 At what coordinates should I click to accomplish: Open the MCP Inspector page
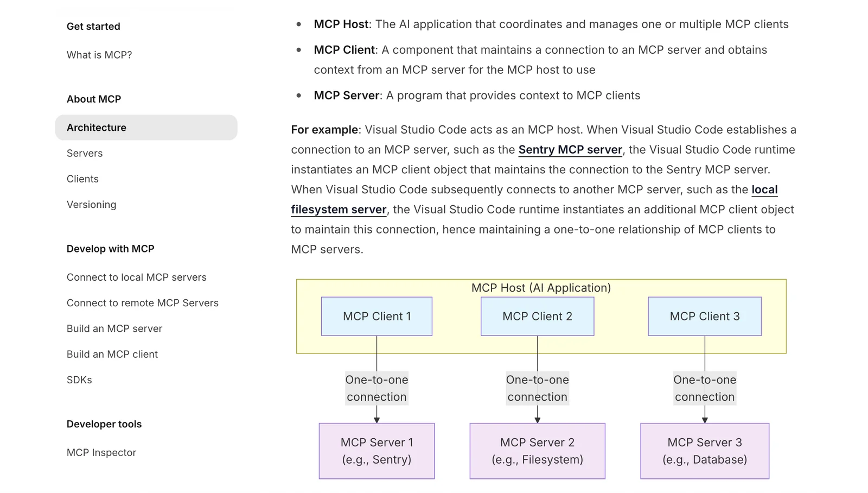click(101, 453)
